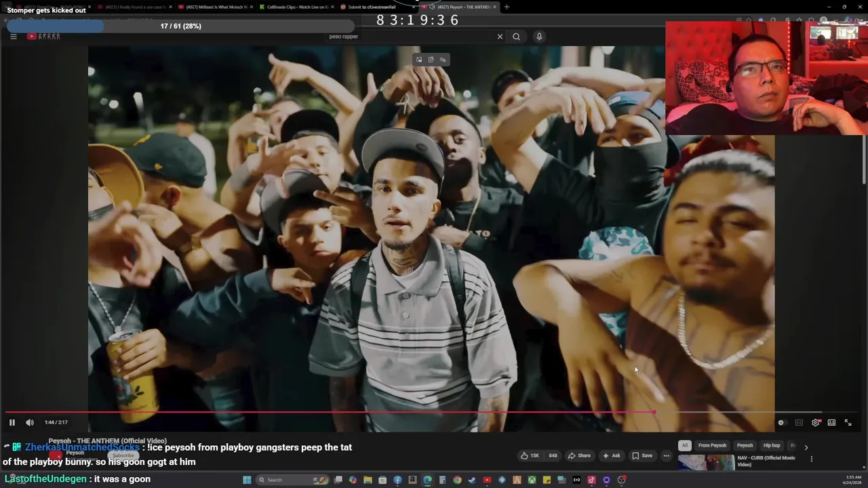This screenshot has width=868, height=488.
Task: Open Google Chrome from taskbar
Action: pyautogui.click(x=457, y=480)
